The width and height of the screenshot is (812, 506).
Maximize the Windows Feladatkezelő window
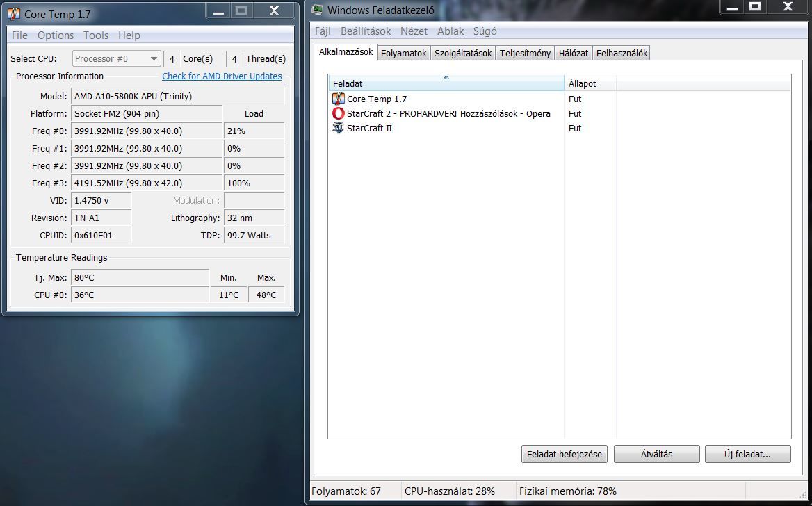(x=755, y=7)
